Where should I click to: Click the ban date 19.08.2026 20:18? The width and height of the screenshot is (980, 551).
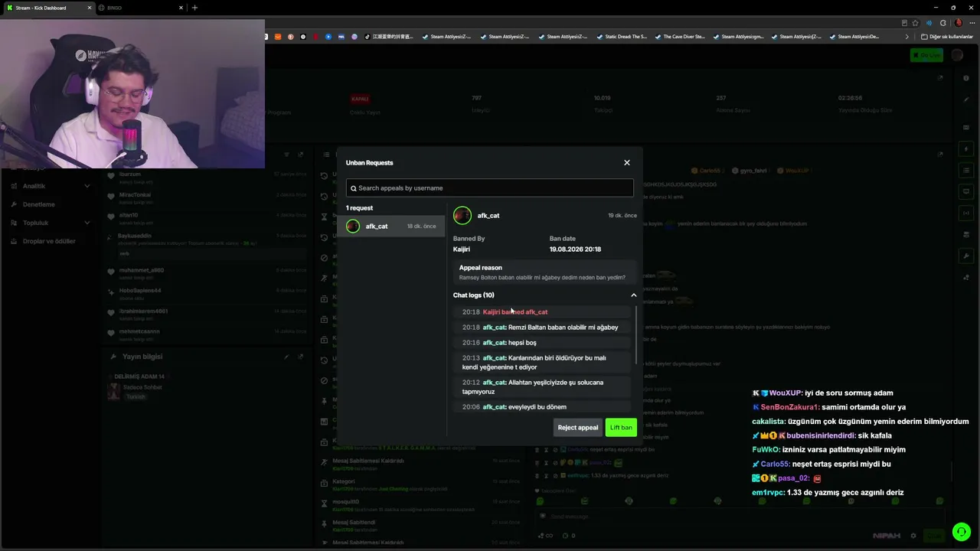coord(575,249)
